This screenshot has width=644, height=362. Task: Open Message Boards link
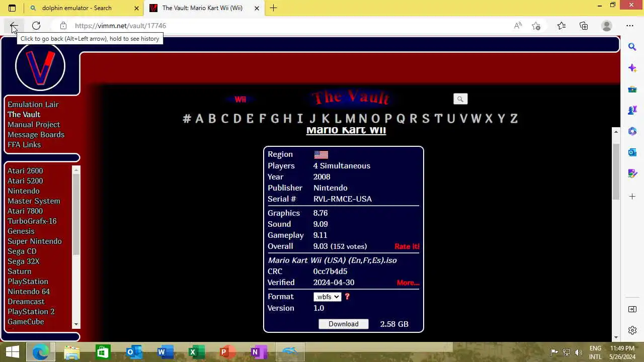[36, 135]
